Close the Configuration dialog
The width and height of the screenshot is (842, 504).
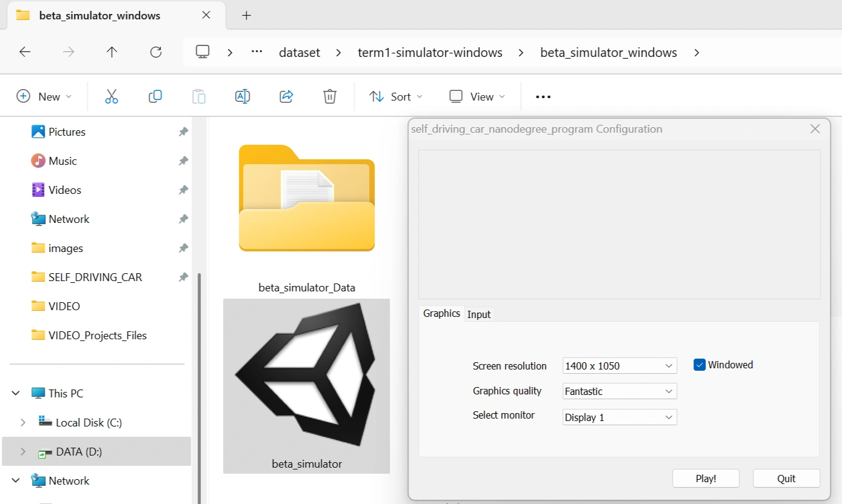[x=815, y=129]
